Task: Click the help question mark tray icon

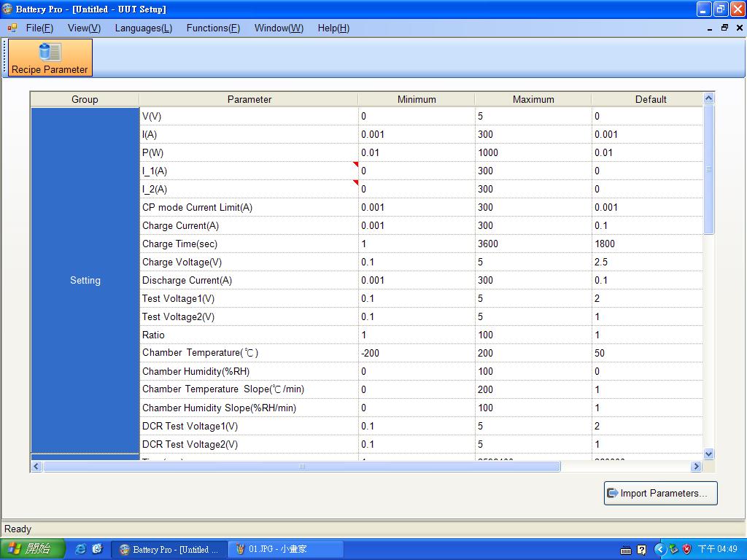Action: tap(642, 551)
